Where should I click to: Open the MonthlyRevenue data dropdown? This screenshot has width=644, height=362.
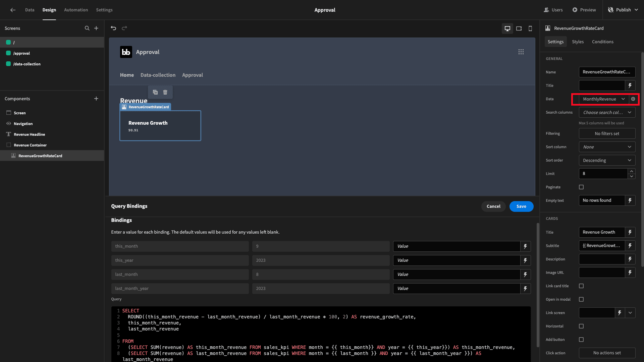(604, 99)
